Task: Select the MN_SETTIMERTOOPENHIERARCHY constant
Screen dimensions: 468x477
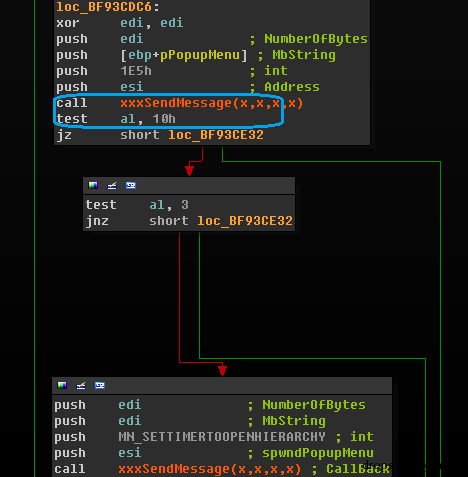Action: 222,437
